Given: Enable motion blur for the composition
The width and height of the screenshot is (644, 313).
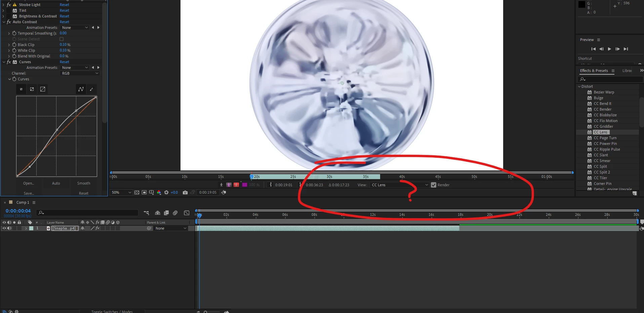Looking at the screenshot, I should point(175,213).
